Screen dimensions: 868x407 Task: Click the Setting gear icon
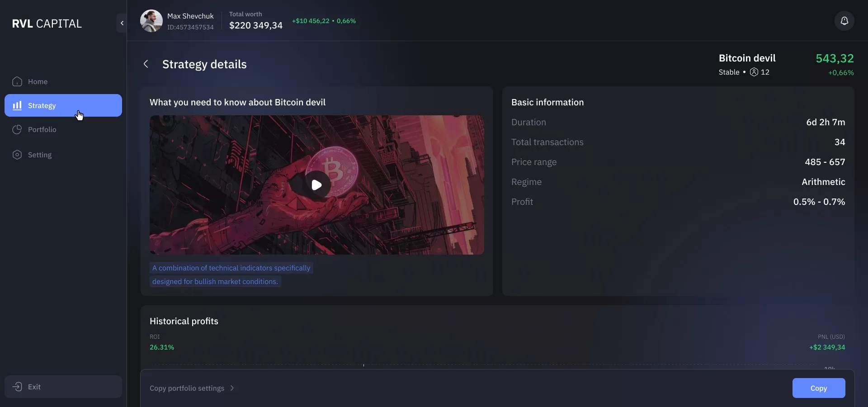coord(17,155)
